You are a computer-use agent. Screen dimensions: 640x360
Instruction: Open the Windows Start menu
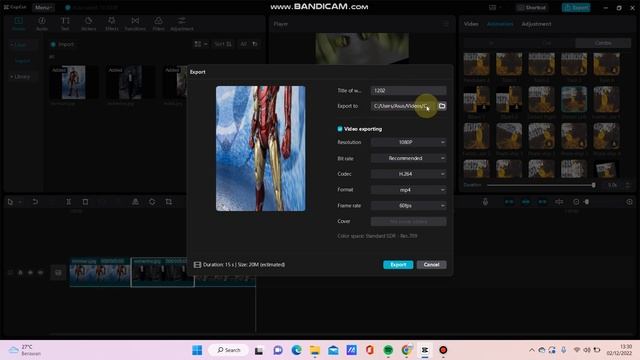tap(197, 350)
